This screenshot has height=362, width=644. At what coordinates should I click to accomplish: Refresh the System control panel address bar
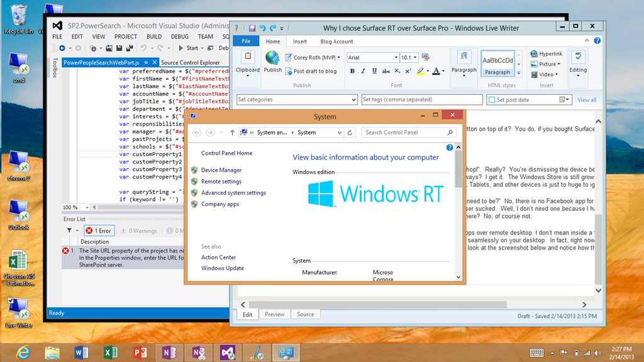tap(350, 132)
